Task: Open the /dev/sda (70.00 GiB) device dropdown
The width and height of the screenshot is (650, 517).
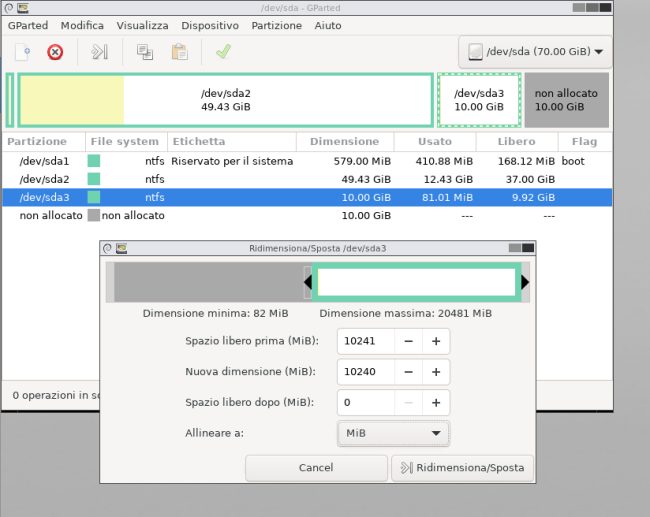Action: click(535, 52)
